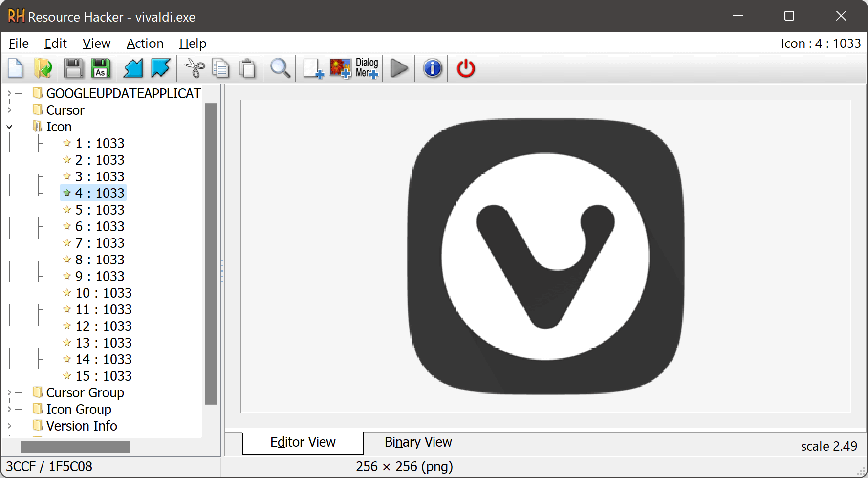This screenshot has width=868, height=478.
Task: Click the red power exit icon
Action: tap(466, 68)
